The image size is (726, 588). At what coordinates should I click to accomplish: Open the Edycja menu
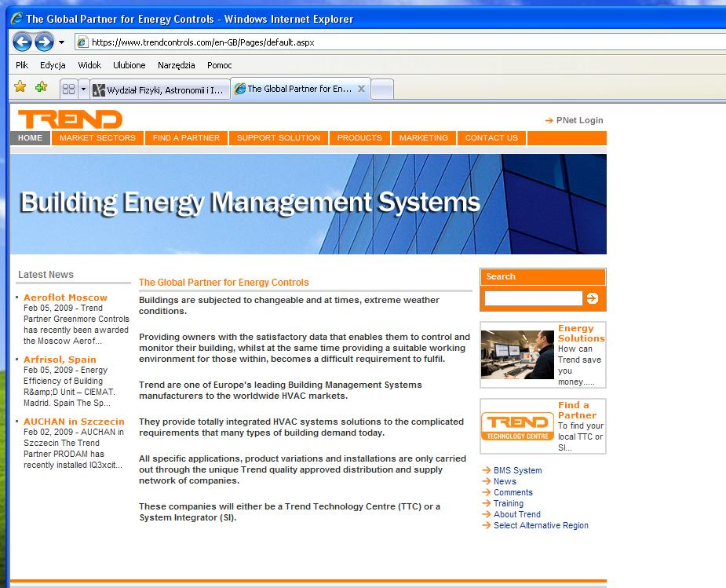coord(53,65)
